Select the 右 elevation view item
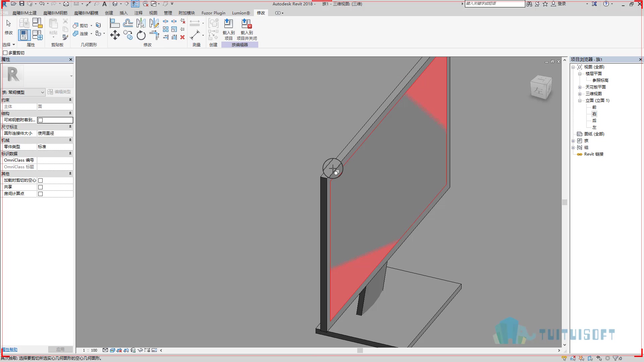The image size is (644, 362). (x=594, y=114)
